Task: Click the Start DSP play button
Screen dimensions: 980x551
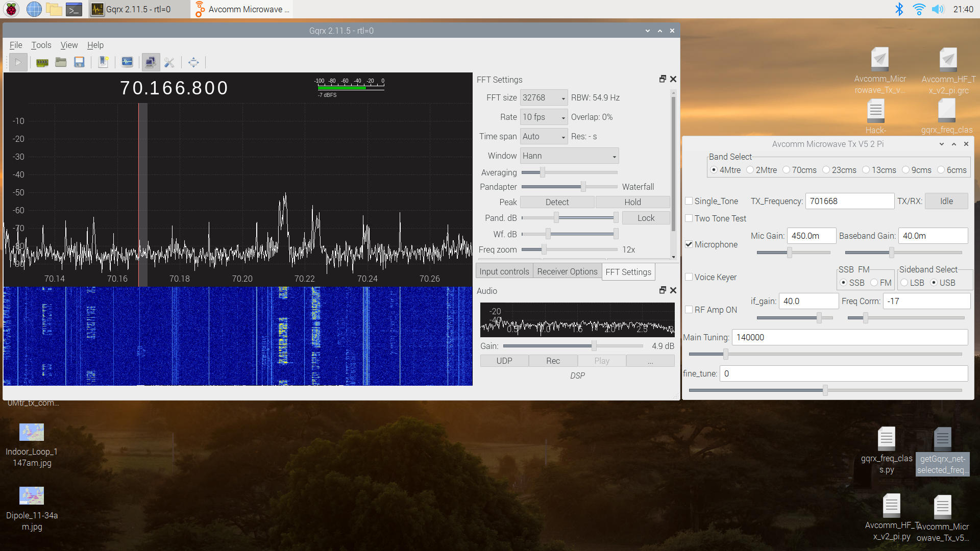Action: coord(18,62)
